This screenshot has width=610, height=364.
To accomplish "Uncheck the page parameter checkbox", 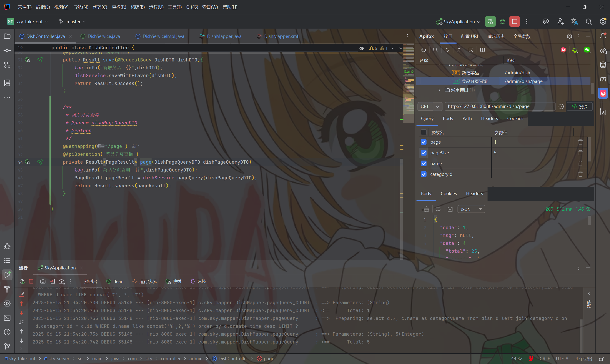I will coord(424,142).
